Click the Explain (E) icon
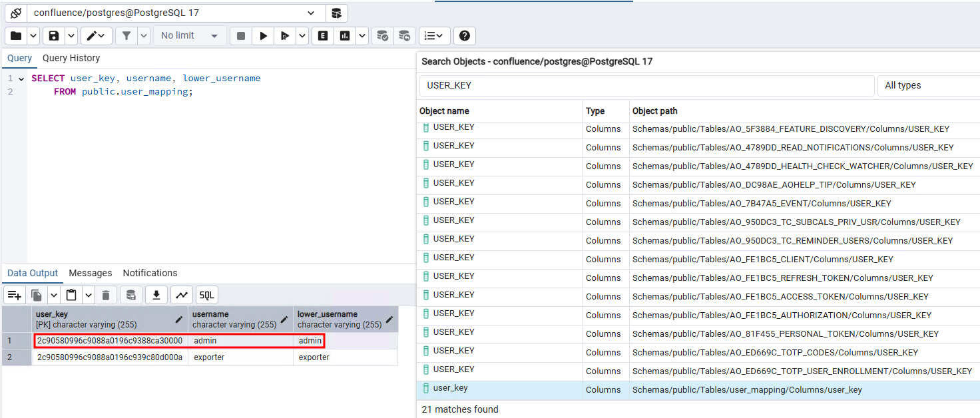980x418 pixels. click(x=323, y=36)
